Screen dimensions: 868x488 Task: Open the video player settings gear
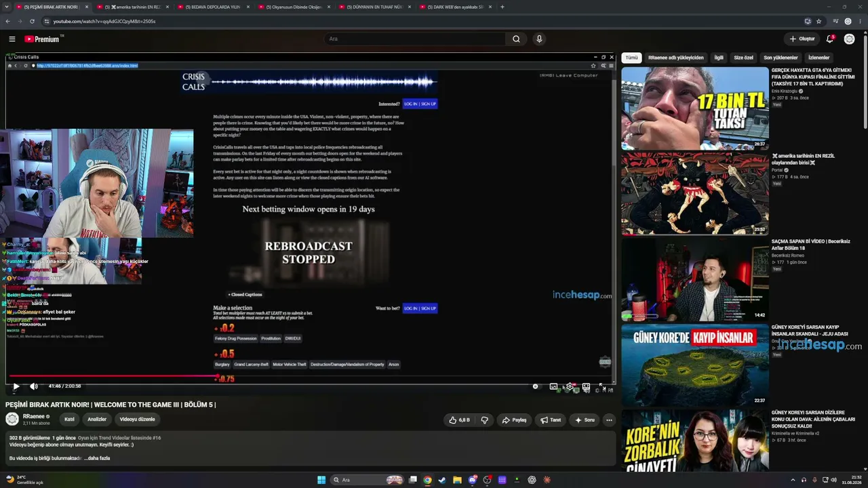pyautogui.click(x=570, y=386)
